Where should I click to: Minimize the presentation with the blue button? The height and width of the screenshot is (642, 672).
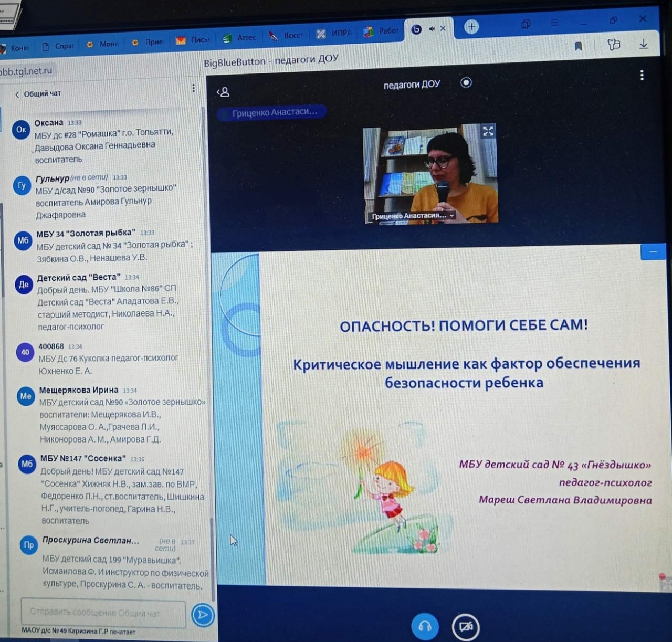653,252
